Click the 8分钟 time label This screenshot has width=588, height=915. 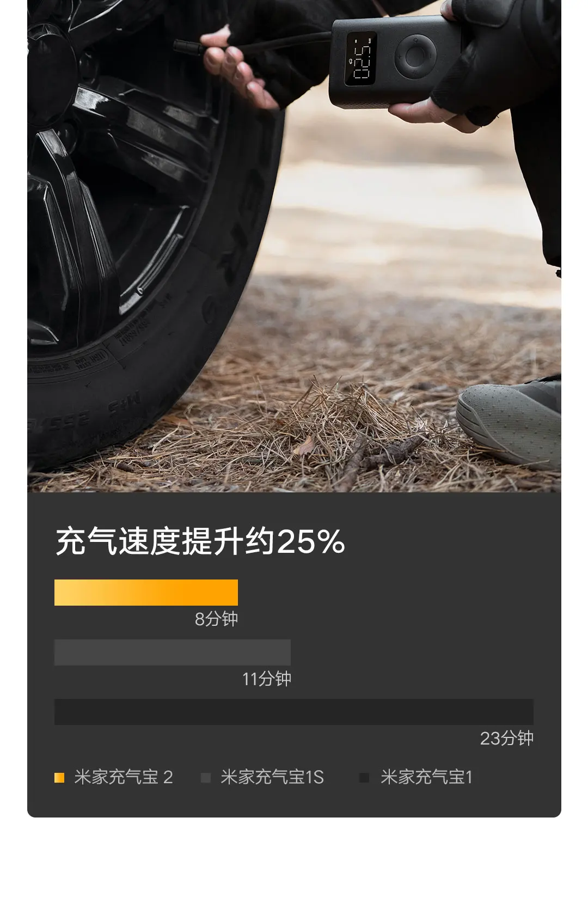[216, 619]
